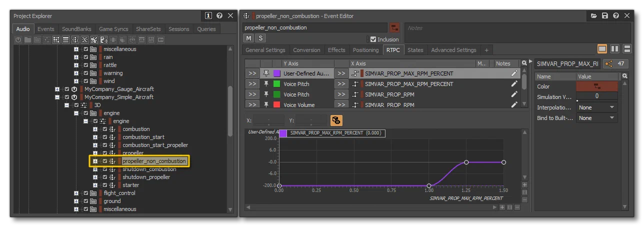The height and width of the screenshot is (227, 644).
Task: Expand the MyCompany_Gauge_Aircraft tree node
Action: pos(57,89)
